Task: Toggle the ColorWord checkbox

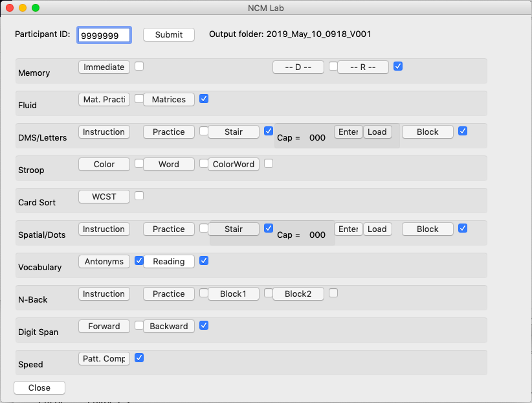Action: pos(269,163)
